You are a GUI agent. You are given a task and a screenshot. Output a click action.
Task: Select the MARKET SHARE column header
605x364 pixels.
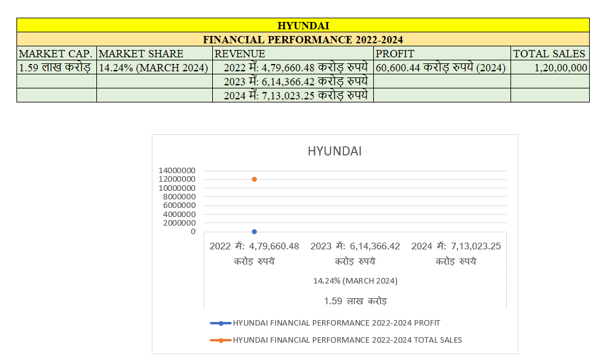tap(154, 53)
